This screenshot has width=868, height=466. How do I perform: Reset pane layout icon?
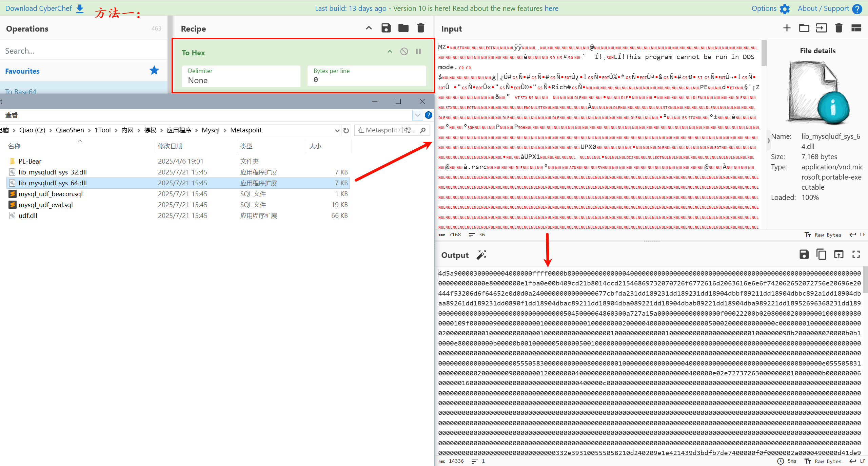856,28
